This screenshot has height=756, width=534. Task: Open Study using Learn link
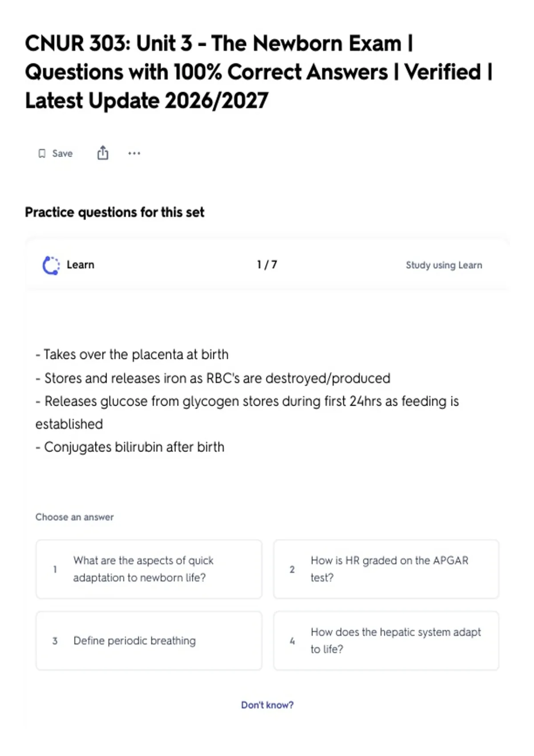[444, 265]
